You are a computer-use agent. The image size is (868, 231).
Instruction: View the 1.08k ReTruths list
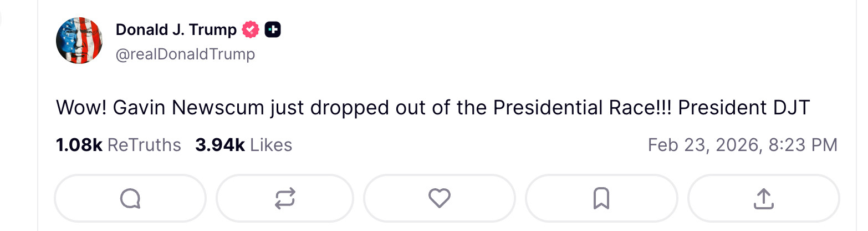(x=119, y=145)
